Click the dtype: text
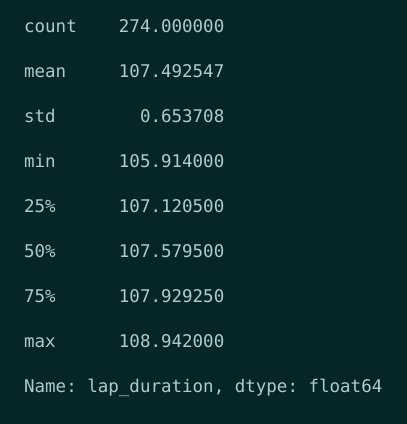The height and width of the screenshot is (424, 407). tap(266, 387)
